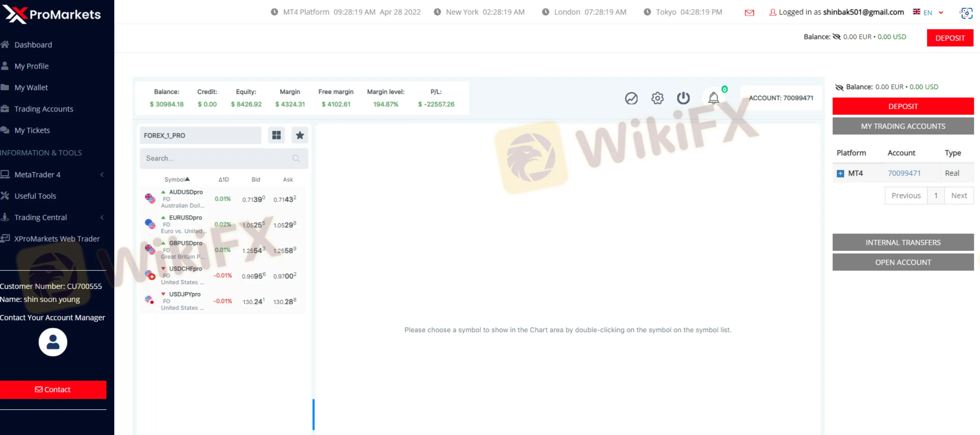Viewport: 980px width, 435px height.
Task: Click the search magnifier icon
Action: 296,158
